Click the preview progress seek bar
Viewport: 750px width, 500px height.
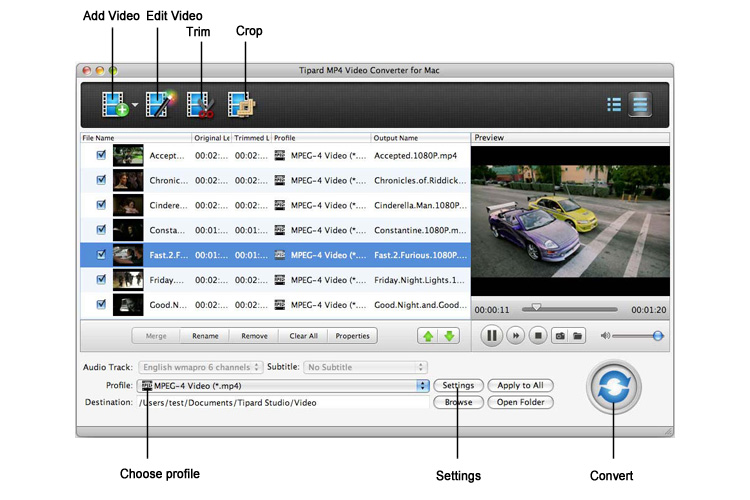point(569,309)
